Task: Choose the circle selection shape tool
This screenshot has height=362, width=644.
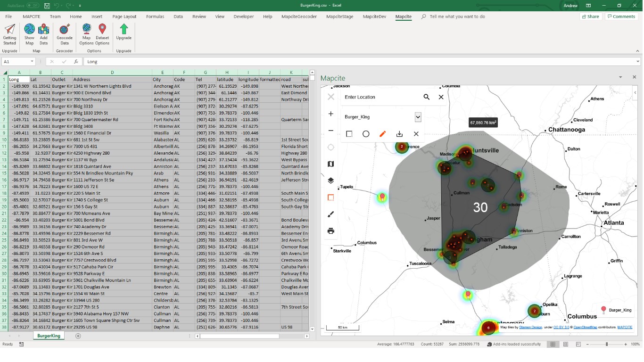Action: [x=366, y=134]
